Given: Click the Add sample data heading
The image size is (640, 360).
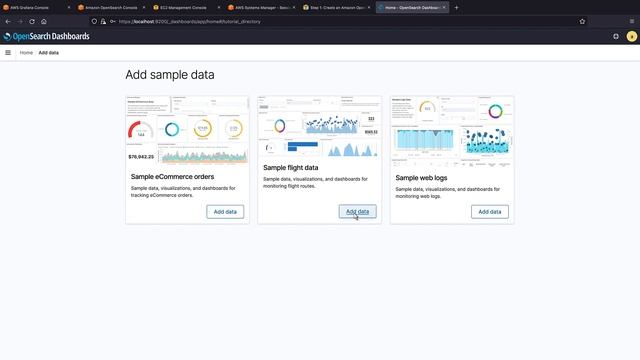Looking at the screenshot, I should [x=170, y=75].
